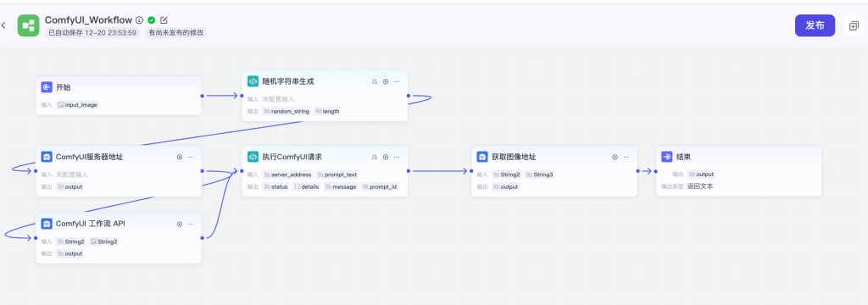
Task: Click String3 in ComfyUI 工作流 API node
Action: pos(104,241)
